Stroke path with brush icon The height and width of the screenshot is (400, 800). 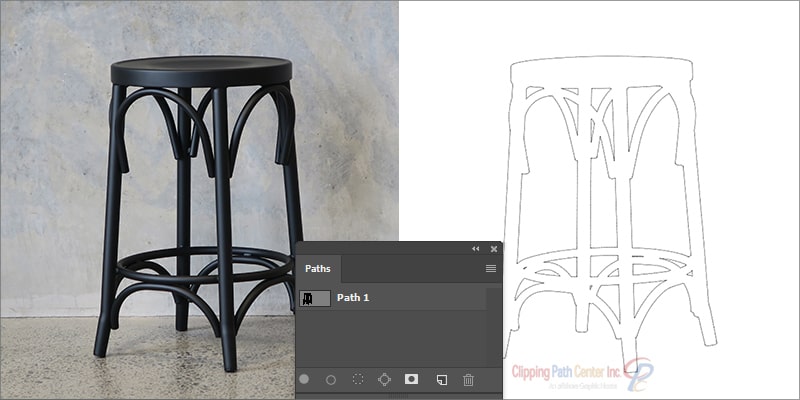point(331,380)
